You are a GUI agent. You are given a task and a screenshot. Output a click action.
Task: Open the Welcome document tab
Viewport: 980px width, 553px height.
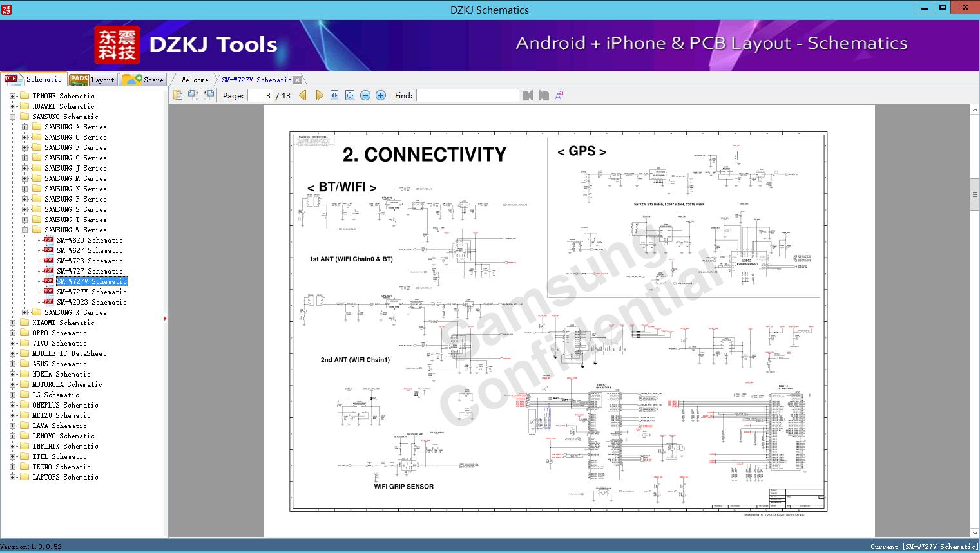pyautogui.click(x=195, y=80)
